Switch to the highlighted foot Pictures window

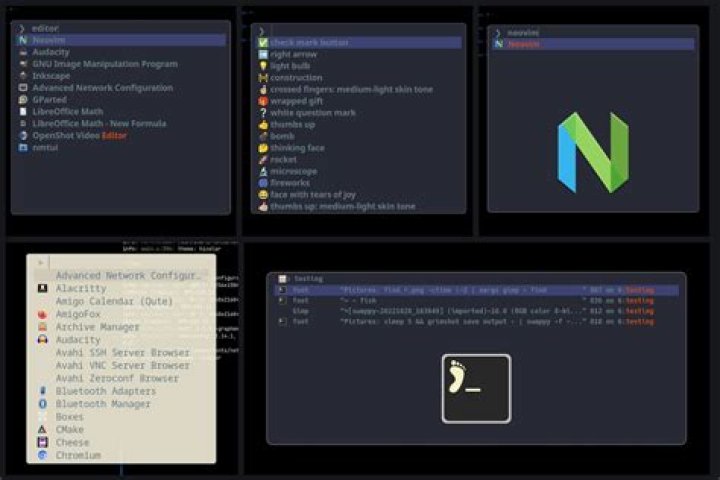[x=476, y=290]
